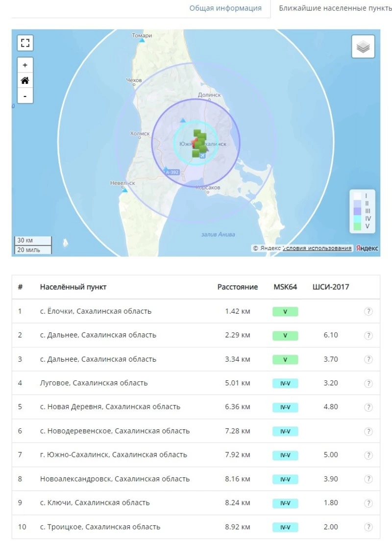Viewport: 392px width, 544px height.
Task: Select row с. Новая Деревня
Action: pyautogui.click(x=110, y=407)
